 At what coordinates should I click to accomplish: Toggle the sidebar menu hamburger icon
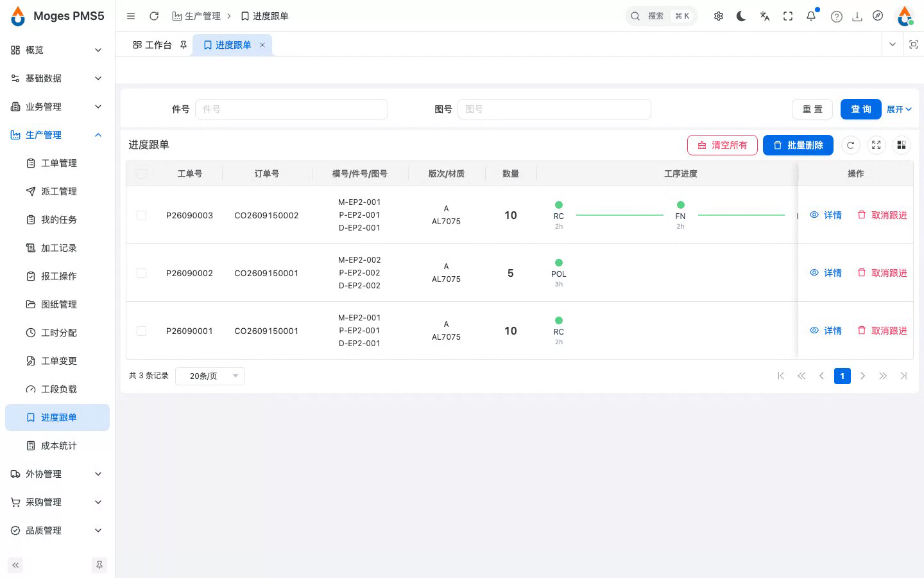click(131, 16)
